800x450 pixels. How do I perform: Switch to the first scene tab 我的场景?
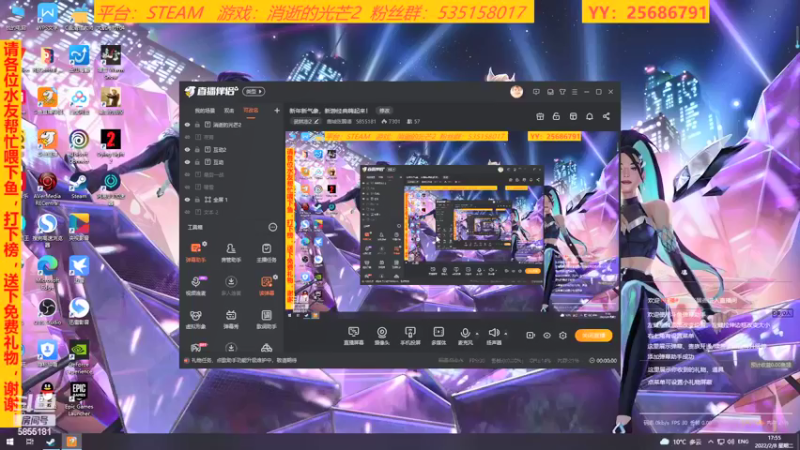[x=205, y=111]
